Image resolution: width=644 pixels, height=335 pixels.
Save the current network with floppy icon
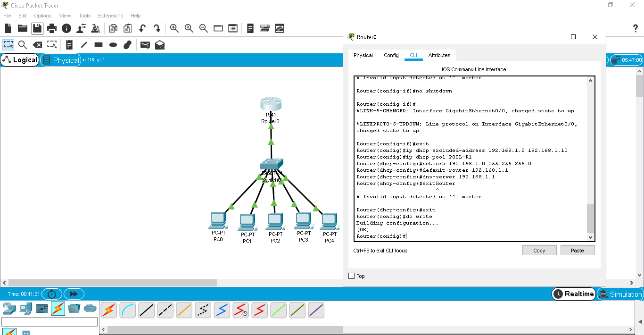[37, 28]
